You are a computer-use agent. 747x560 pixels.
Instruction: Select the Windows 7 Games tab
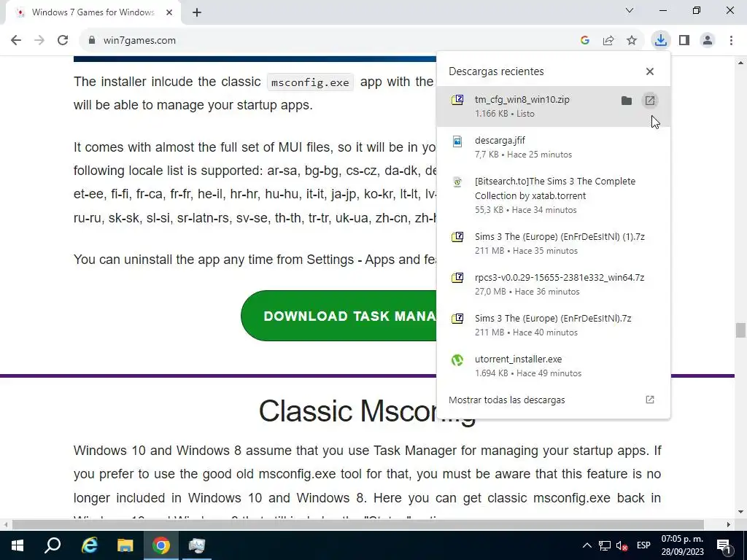[93, 13]
